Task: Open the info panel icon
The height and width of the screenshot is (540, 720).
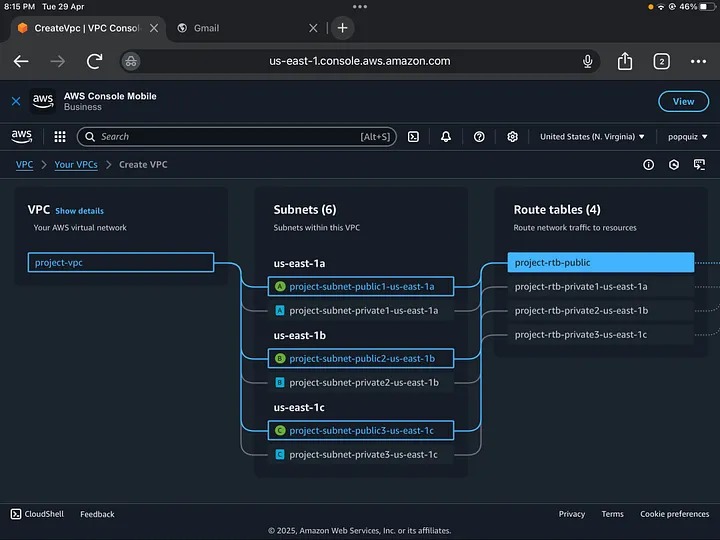Action: pyautogui.click(x=648, y=164)
